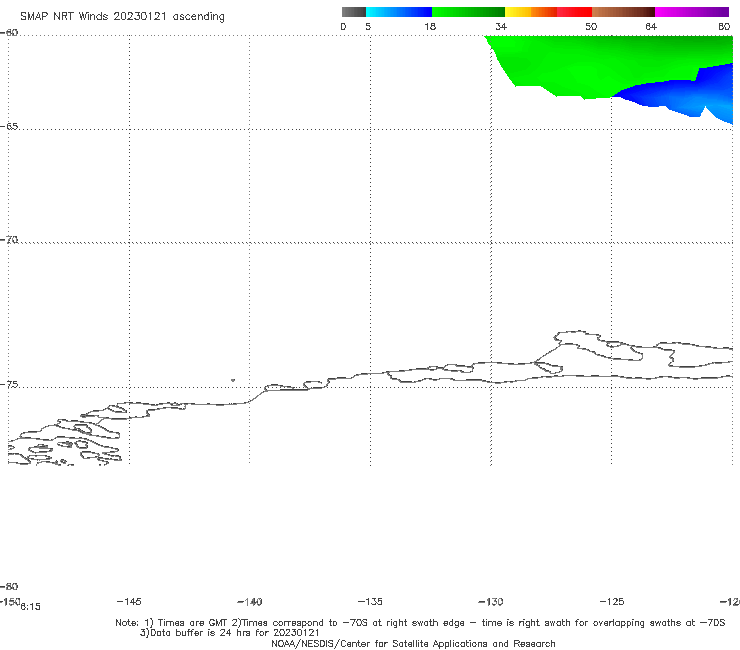Click the green segment of the color bar
The image size is (740, 650).
click(468, 12)
